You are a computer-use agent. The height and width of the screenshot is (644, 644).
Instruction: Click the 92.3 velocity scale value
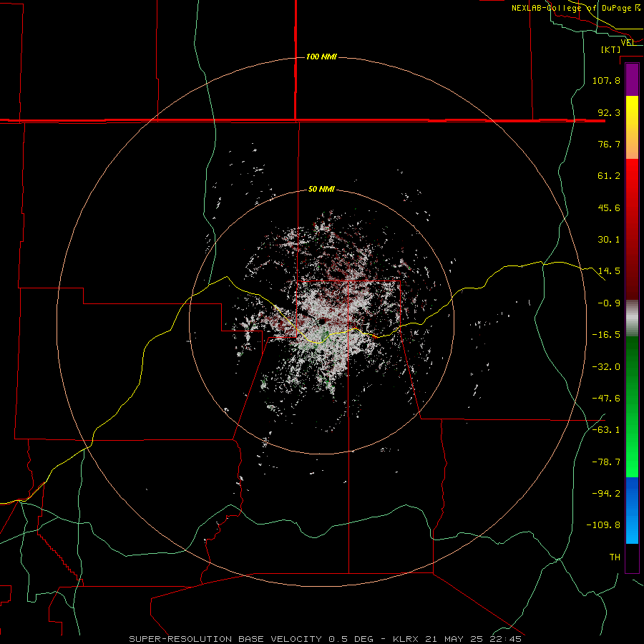tap(609, 112)
